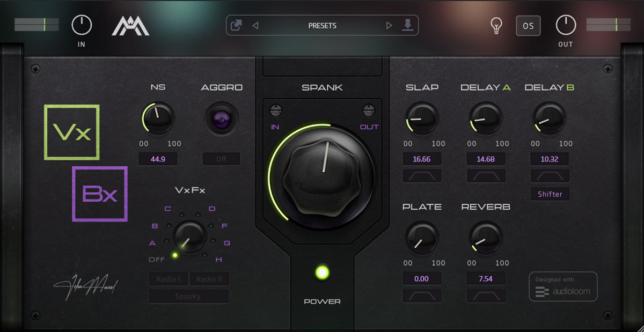Viewport: 644px width, 332px height.
Task: Toggle the OS oversampling button
Action: click(x=528, y=26)
